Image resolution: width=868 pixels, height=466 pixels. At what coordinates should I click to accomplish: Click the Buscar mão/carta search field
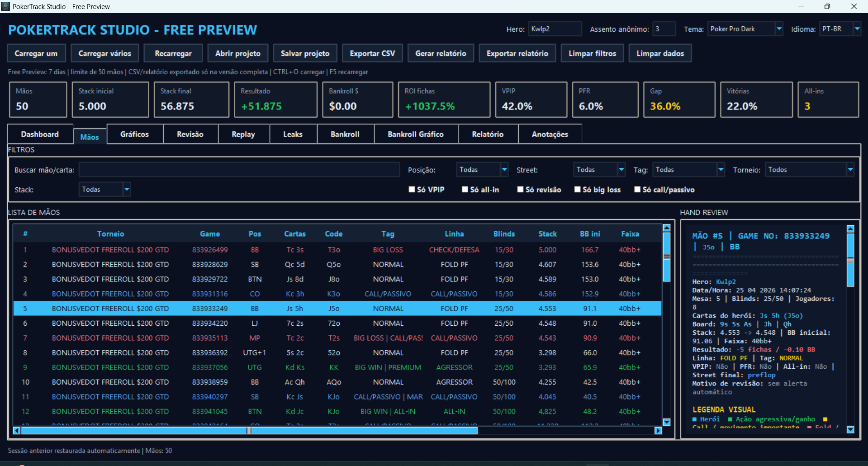(x=239, y=170)
